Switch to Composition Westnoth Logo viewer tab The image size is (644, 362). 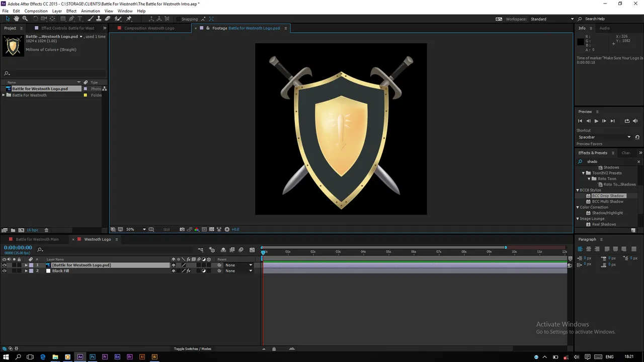(149, 28)
